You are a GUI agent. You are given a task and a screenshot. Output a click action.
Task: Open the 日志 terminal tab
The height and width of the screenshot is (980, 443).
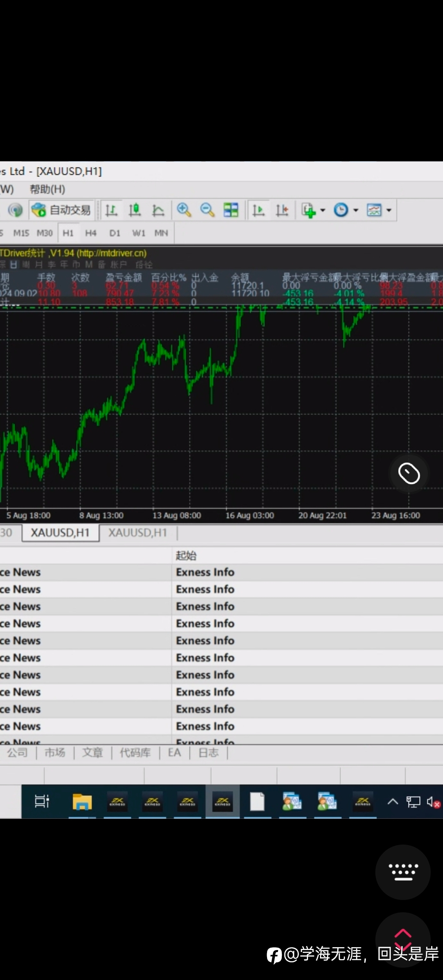[x=208, y=753]
